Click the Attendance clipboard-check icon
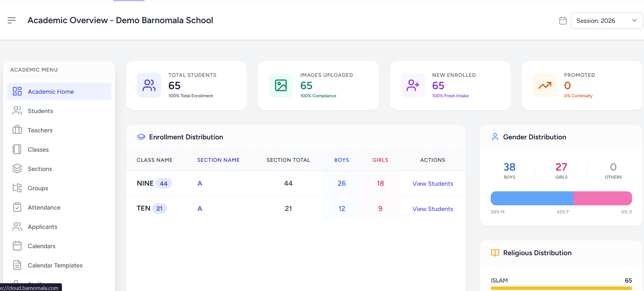Screen dimensions: 644x291 (17, 207)
